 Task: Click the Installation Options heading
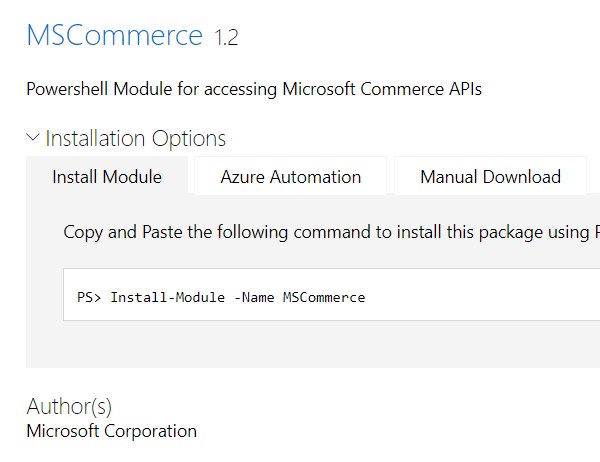(x=136, y=138)
